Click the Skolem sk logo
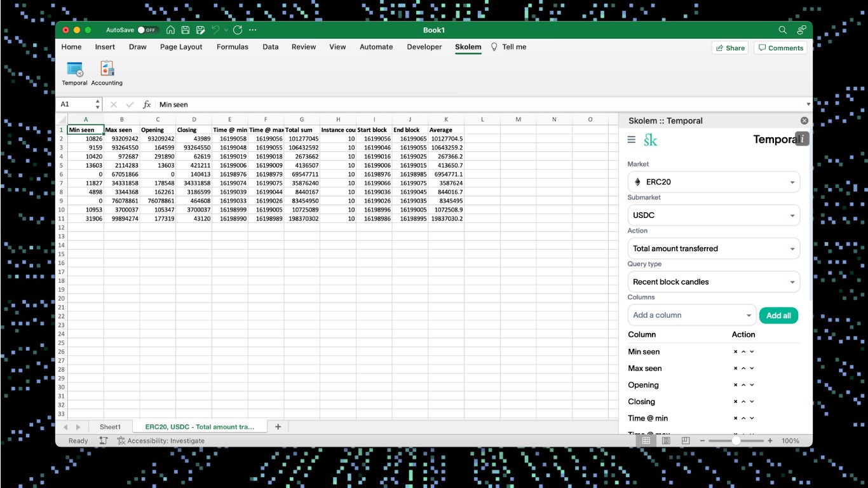Screen dimensions: 868x488 click(650, 140)
